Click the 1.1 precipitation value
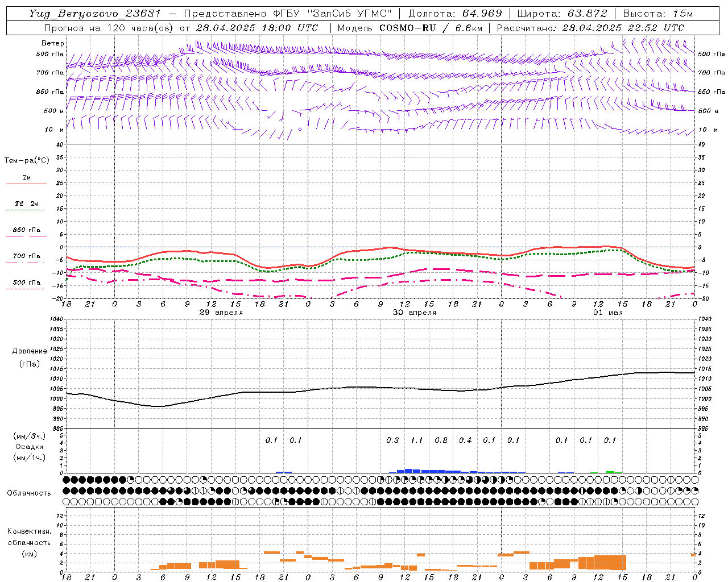 (x=417, y=440)
